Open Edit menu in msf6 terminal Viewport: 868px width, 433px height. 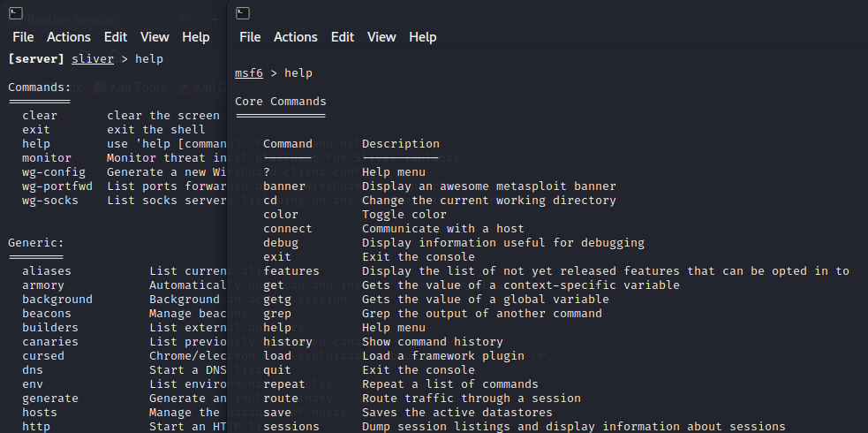pos(343,37)
